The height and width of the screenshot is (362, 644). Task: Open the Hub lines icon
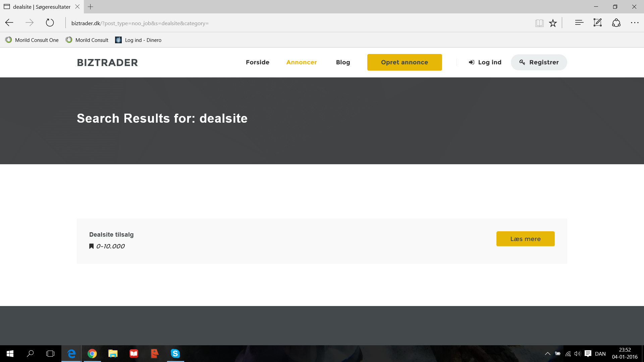579,23
